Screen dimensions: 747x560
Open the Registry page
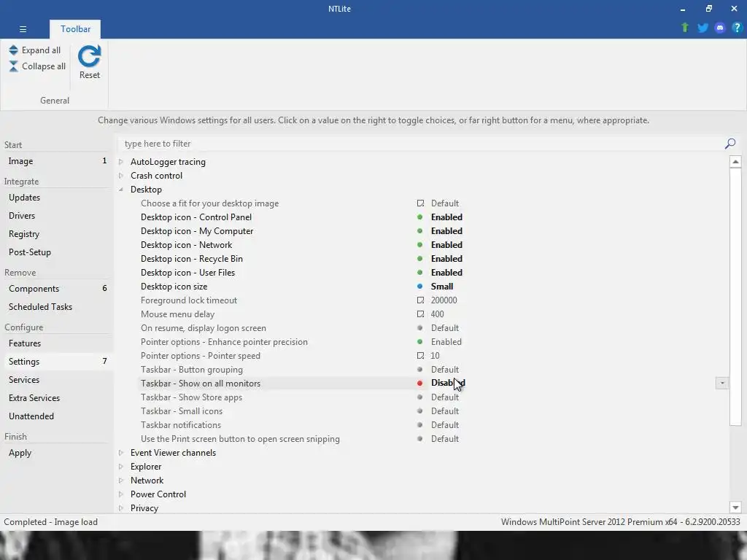57,234
